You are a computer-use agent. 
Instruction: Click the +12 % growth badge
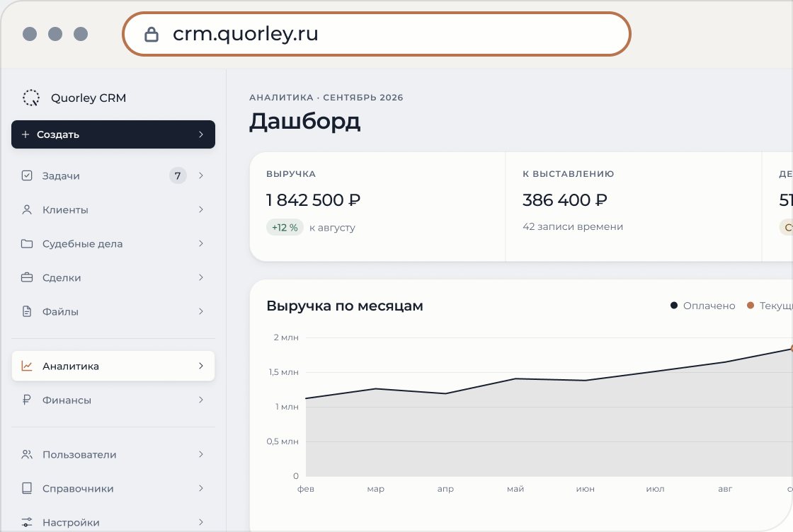285,227
